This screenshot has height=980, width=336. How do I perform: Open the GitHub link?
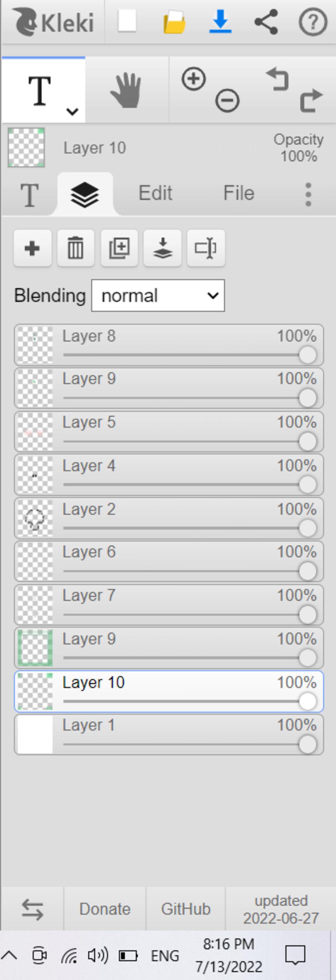pos(186,909)
